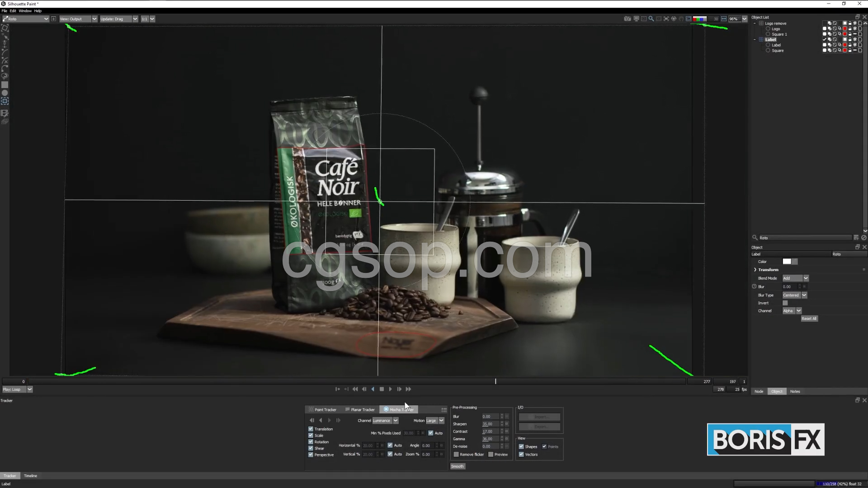Select the Square shape tool
Viewport: 868px width, 488px height.
tap(5, 85)
